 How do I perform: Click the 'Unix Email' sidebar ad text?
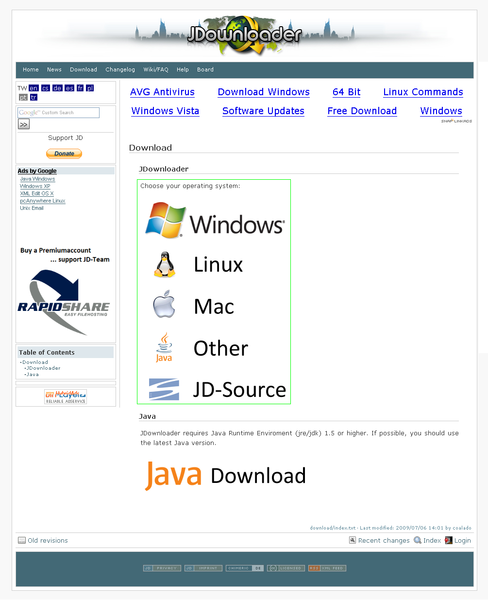pos(32,208)
